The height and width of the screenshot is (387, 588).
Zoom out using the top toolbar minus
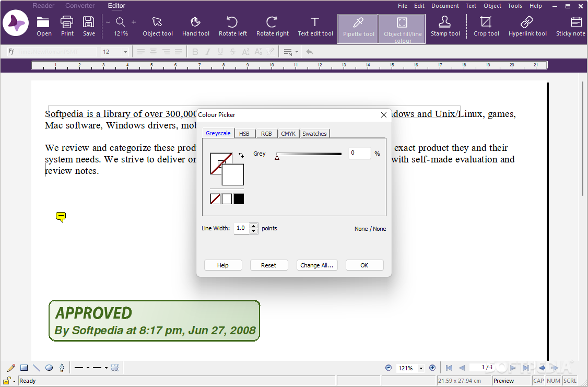(109, 22)
